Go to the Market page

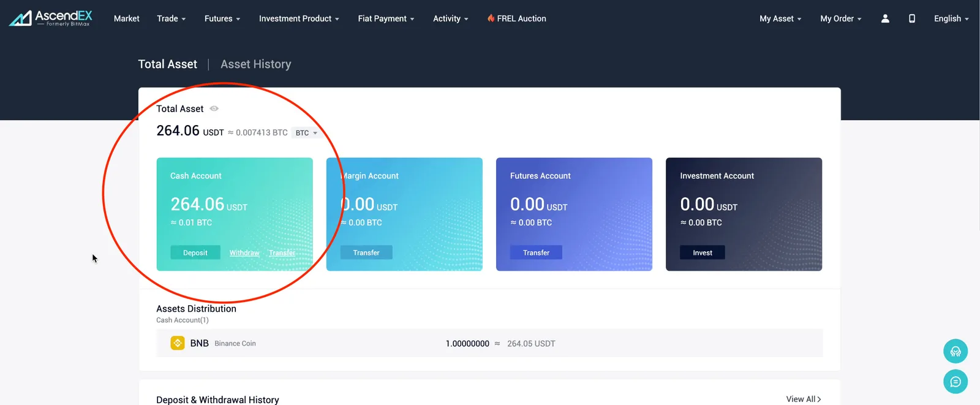[127, 18]
